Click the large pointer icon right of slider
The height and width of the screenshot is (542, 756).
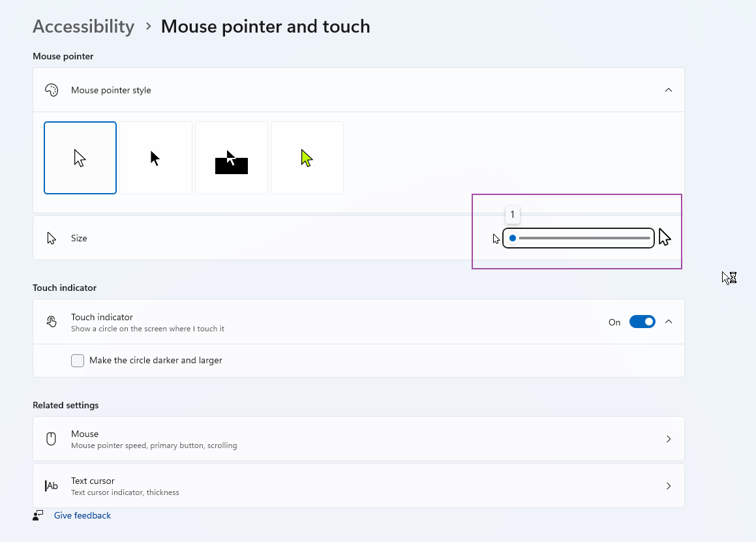click(664, 237)
